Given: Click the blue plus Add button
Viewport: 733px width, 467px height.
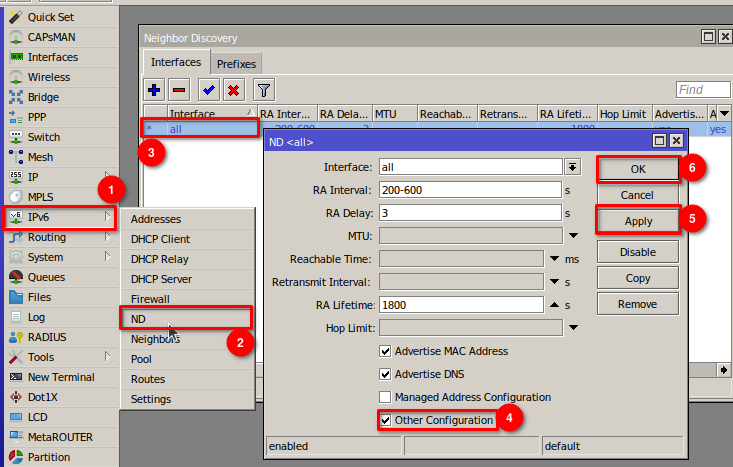Looking at the screenshot, I should 155,90.
